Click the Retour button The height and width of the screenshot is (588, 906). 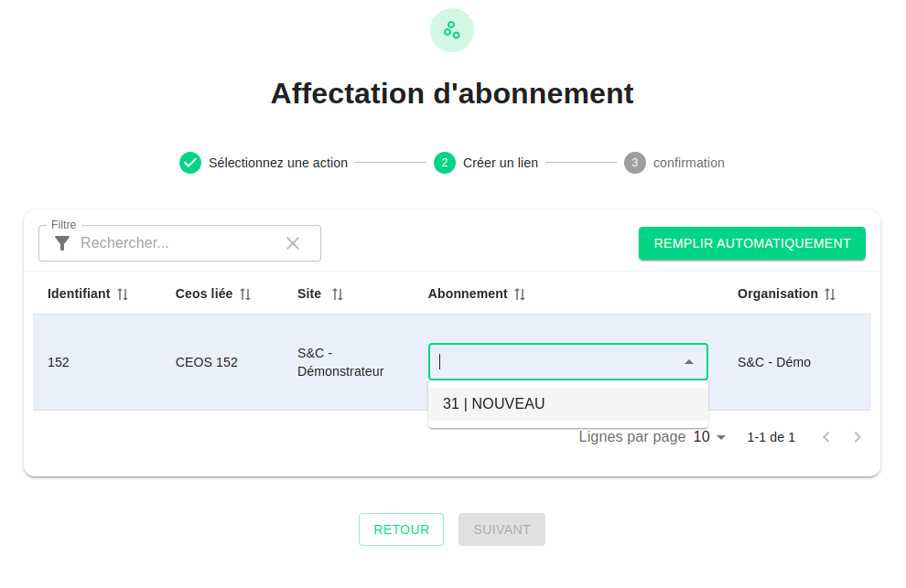(401, 529)
